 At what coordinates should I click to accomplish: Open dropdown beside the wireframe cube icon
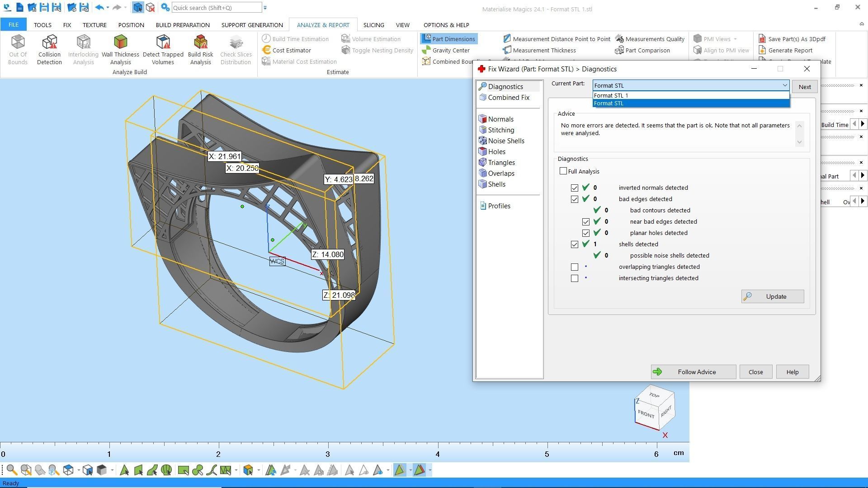[x=79, y=470]
